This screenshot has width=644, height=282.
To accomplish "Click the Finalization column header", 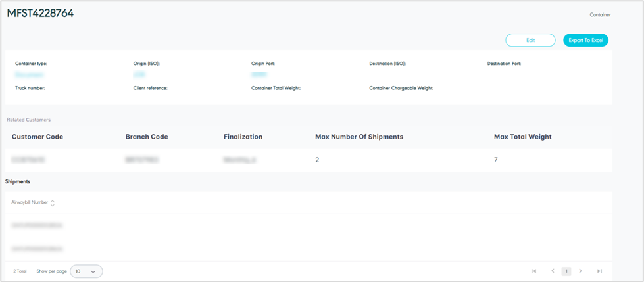I will point(243,137).
